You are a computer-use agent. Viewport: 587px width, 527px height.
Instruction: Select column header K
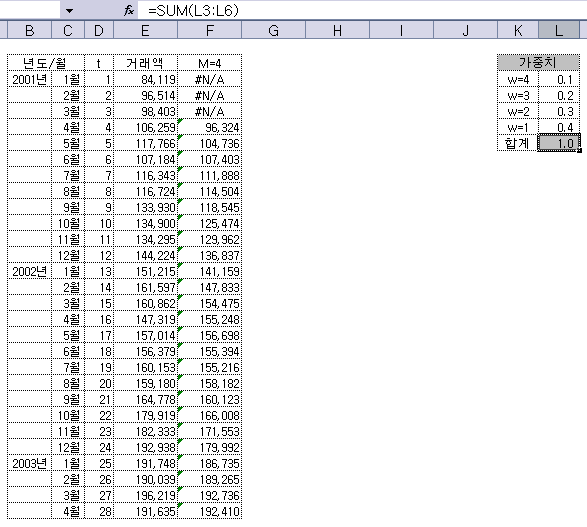click(x=518, y=30)
